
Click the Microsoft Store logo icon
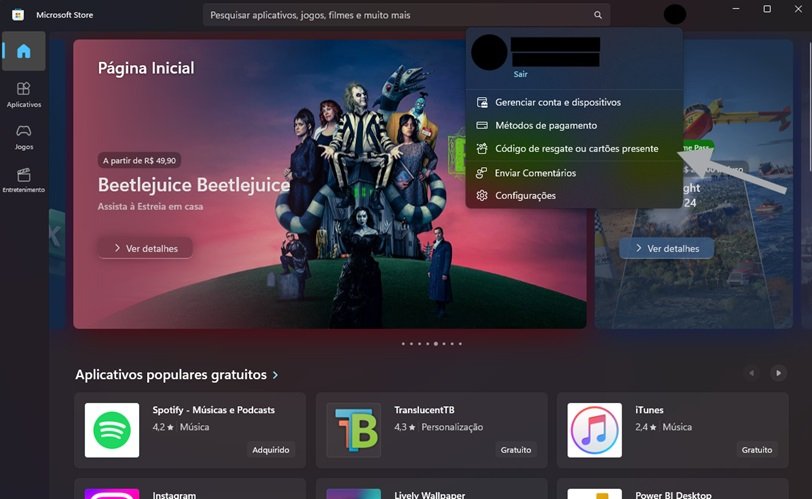click(x=18, y=15)
